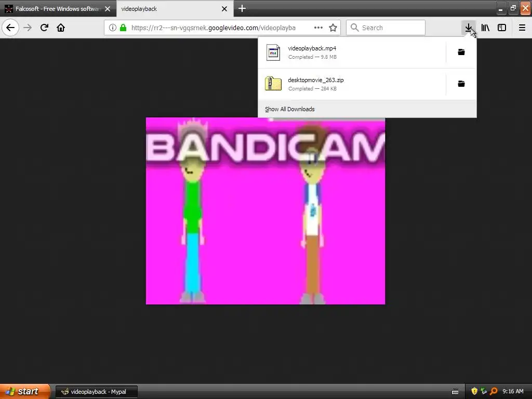Screen dimensions: 532x399
Task: Go back to the previous page
Action: (x=10, y=28)
